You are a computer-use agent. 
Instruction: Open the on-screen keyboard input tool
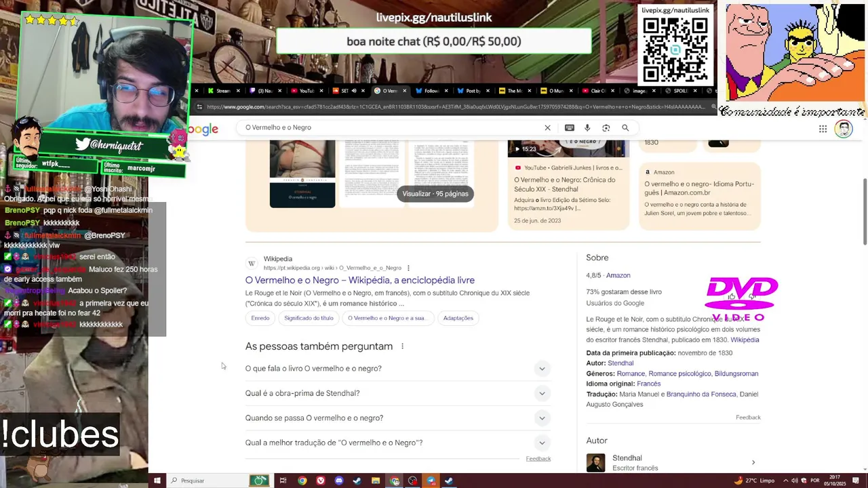click(x=570, y=127)
